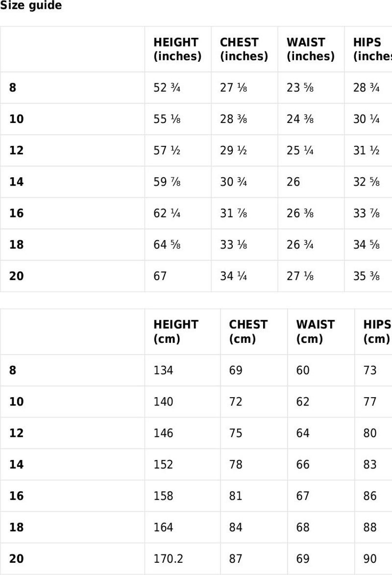Select the HEIGHT (inches) column header
The width and height of the screenshot is (392, 575).
tap(178, 49)
